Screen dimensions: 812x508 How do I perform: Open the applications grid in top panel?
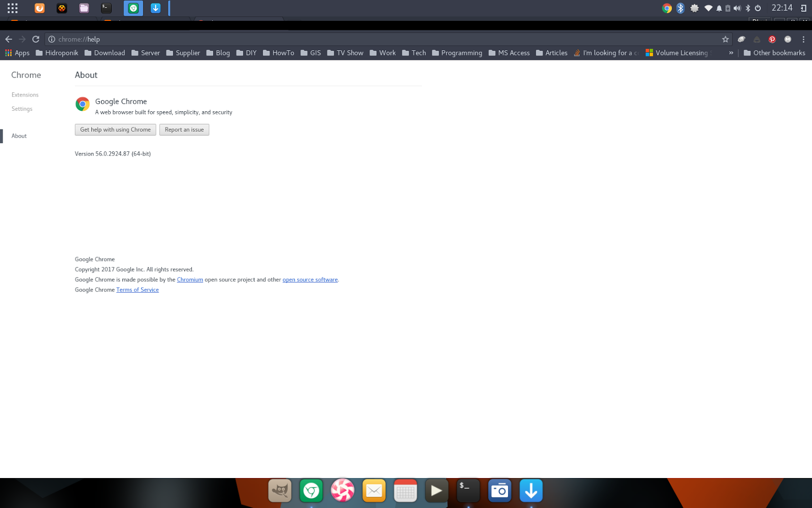pyautogui.click(x=13, y=8)
